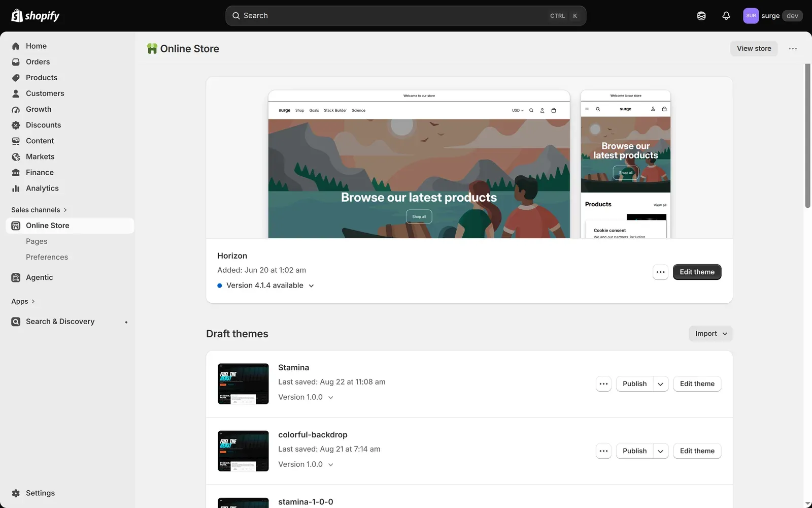Viewport: 812px width, 508px height.
Task: Go to Finance section
Action: click(70, 172)
